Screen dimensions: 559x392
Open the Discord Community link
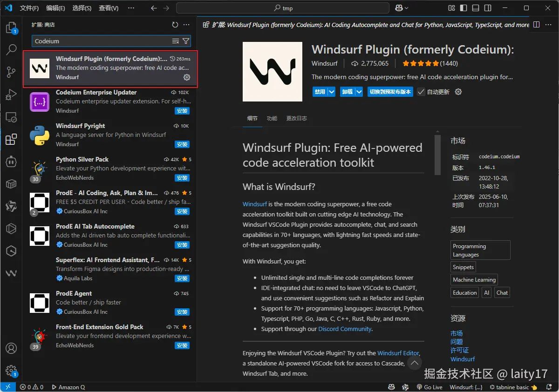tap(345, 329)
